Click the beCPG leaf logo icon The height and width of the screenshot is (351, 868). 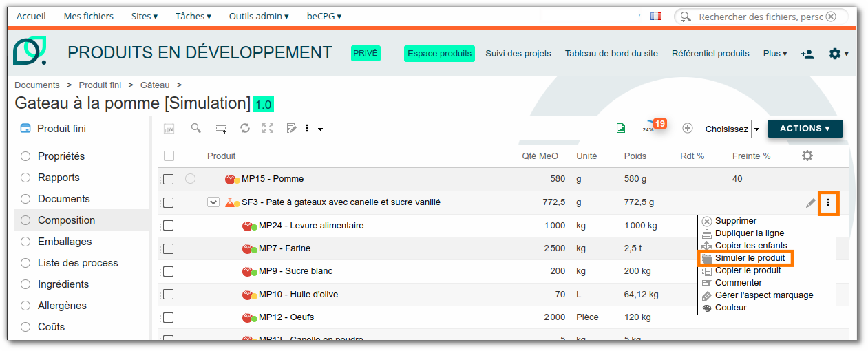[x=30, y=51]
